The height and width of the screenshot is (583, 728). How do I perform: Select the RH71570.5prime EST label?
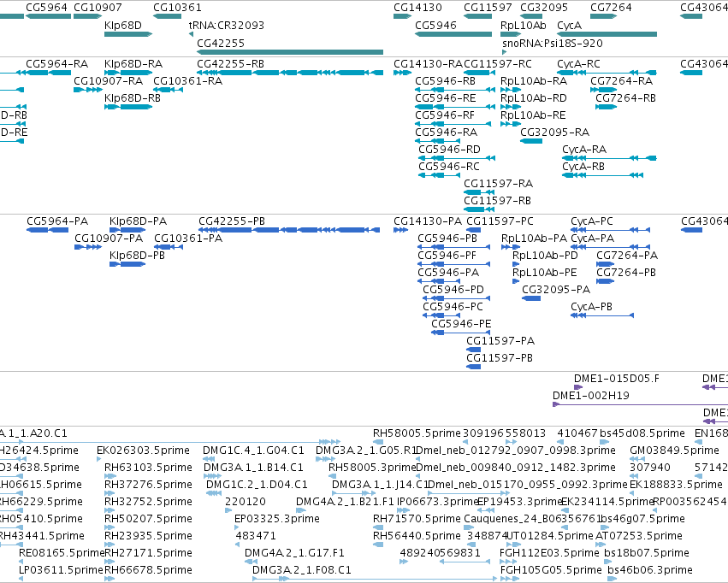[417, 519]
